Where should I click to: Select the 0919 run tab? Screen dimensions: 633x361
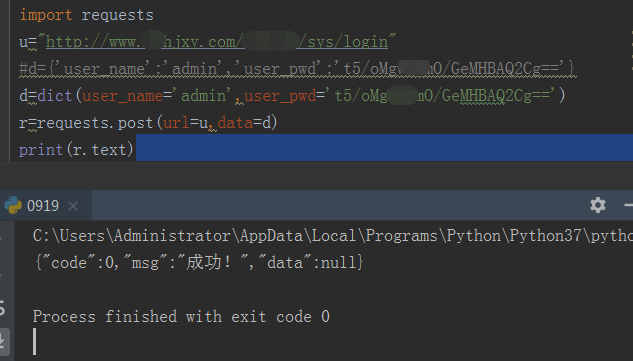(x=42, y=206)
